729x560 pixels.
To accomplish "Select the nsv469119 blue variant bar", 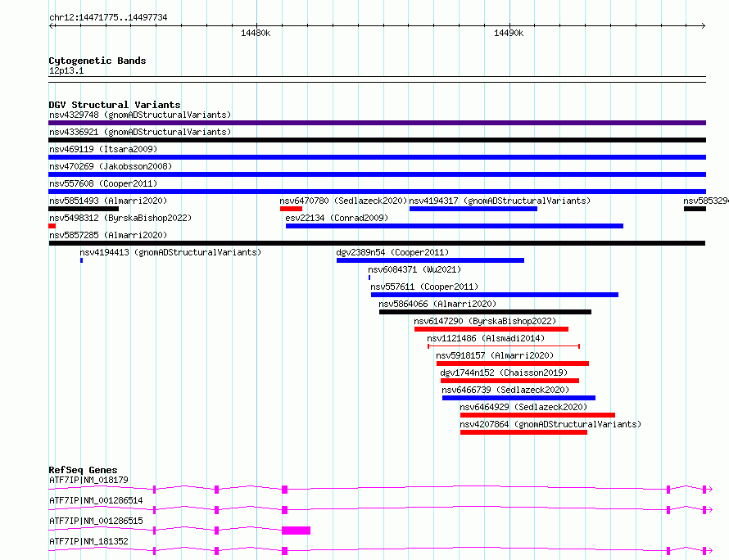I will point(377,157).
